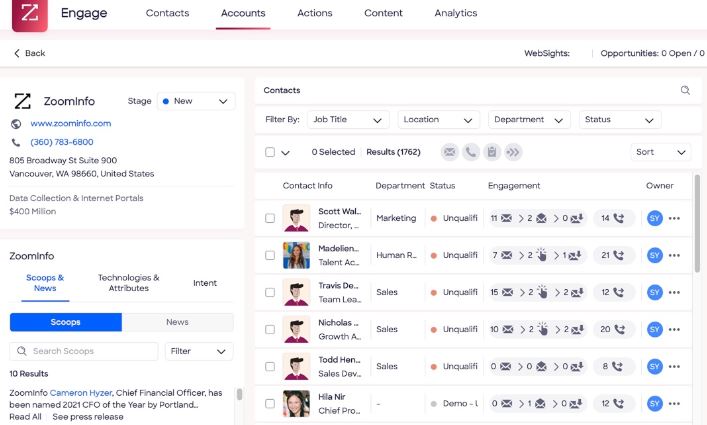707x425 pixels.
Task: Click Travis De.. call count phone icon
Action: point(619,292)
